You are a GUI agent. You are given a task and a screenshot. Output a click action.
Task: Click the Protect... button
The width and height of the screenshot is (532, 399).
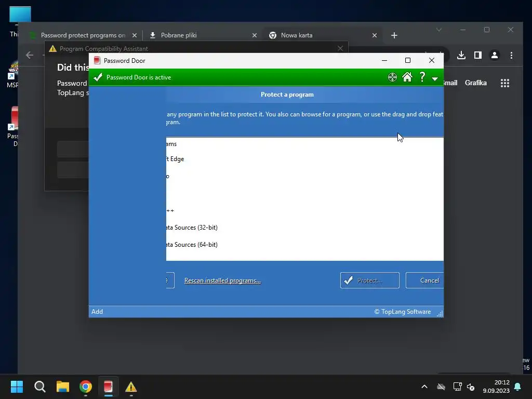[x=369, y=280]
